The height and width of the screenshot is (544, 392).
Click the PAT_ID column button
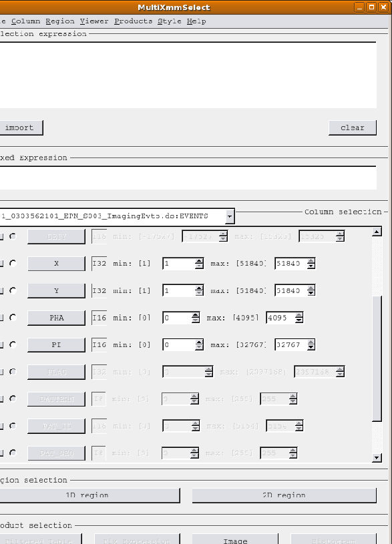(x=56, y=426)
